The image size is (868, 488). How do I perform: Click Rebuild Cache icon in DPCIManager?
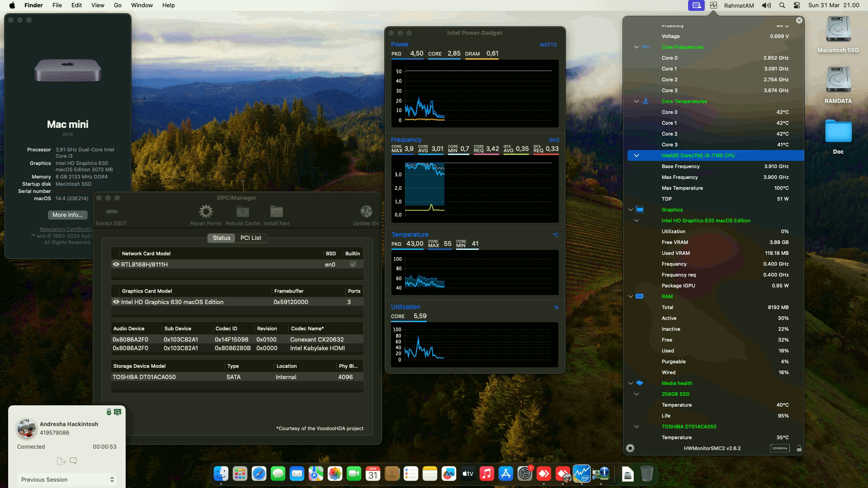pyautogui.click(x=243, y=211)
